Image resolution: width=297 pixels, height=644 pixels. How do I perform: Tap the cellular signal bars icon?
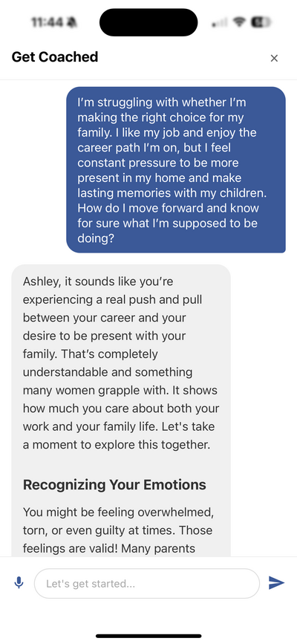(x=220, y=22)
